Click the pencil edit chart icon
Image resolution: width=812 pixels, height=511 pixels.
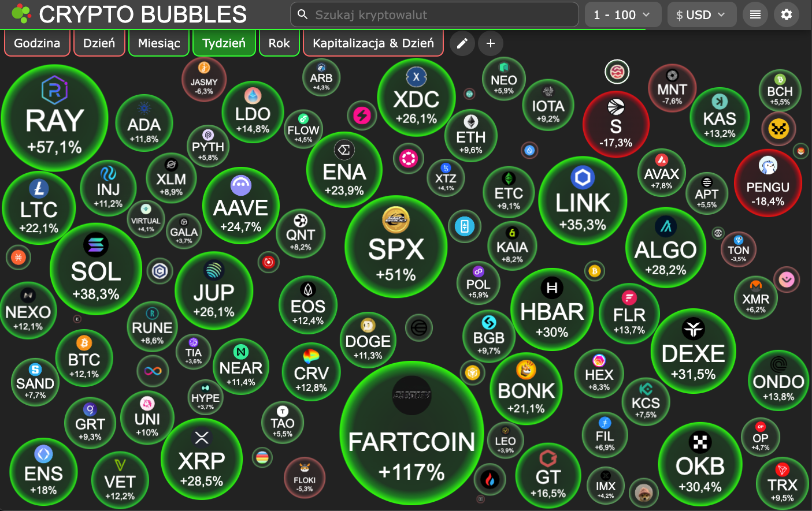point(462,43)
